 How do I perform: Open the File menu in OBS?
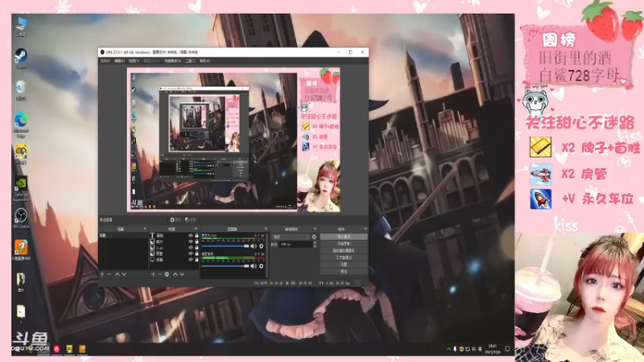[105, 61]
